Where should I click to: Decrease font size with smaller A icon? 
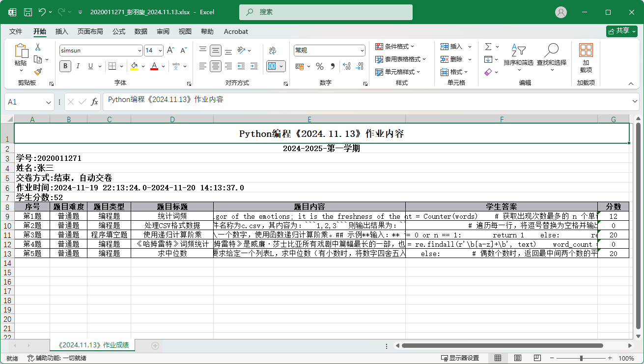coord(183,50)
